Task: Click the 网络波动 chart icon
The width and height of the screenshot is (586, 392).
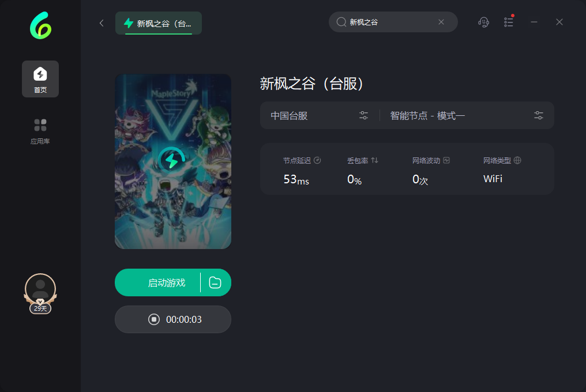Action: click(x=446, y=160)
